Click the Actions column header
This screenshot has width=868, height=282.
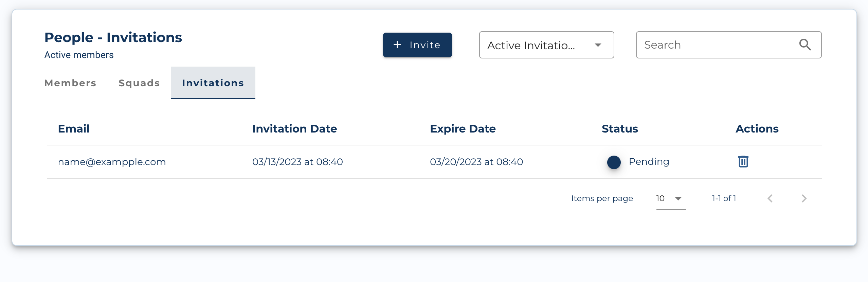(x=757, y=129)
